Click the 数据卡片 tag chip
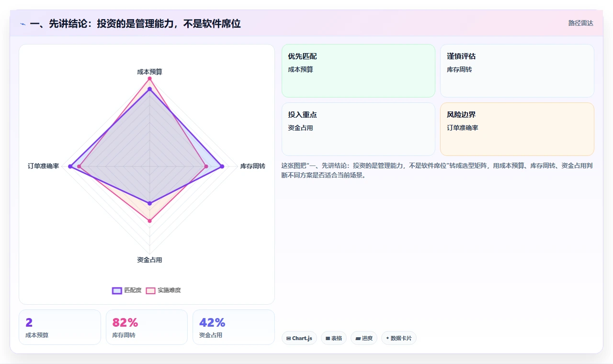The width and height of the screenshot is (613, 364). (x=399, y=338)
